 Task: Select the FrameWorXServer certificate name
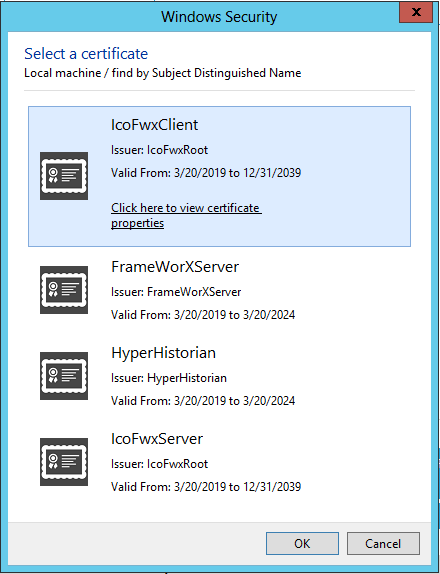[175, 266]
